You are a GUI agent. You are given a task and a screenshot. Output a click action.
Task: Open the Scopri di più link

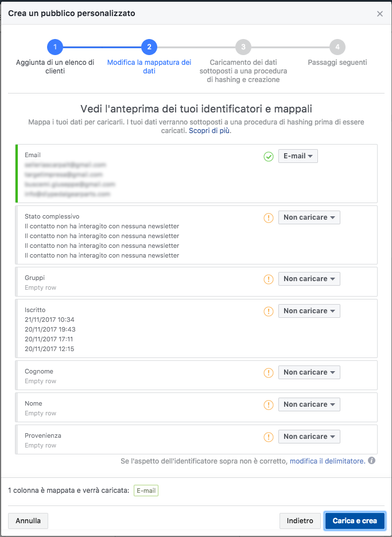[210, 131]
